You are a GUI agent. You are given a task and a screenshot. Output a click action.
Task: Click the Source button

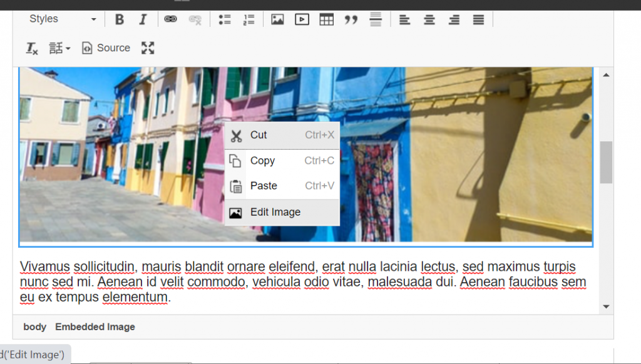(106, 48)
